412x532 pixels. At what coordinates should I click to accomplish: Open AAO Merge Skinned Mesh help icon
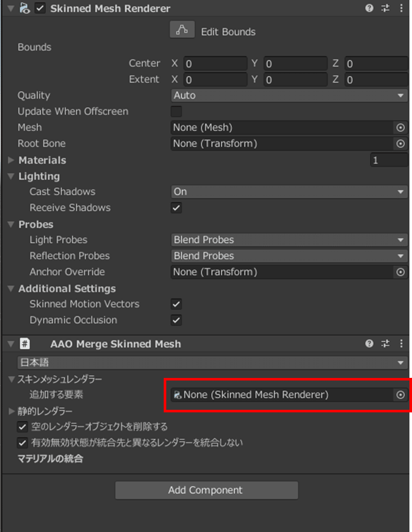pyautogui.click(x=369, y=344)
